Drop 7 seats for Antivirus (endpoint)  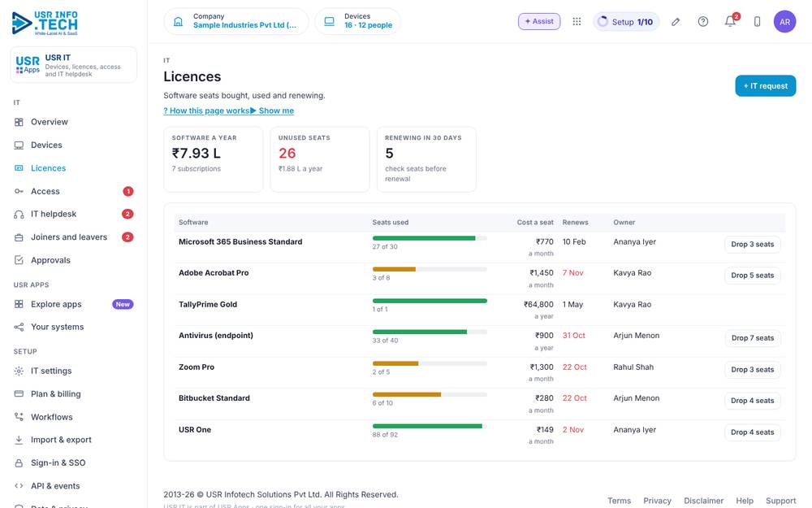753,338
